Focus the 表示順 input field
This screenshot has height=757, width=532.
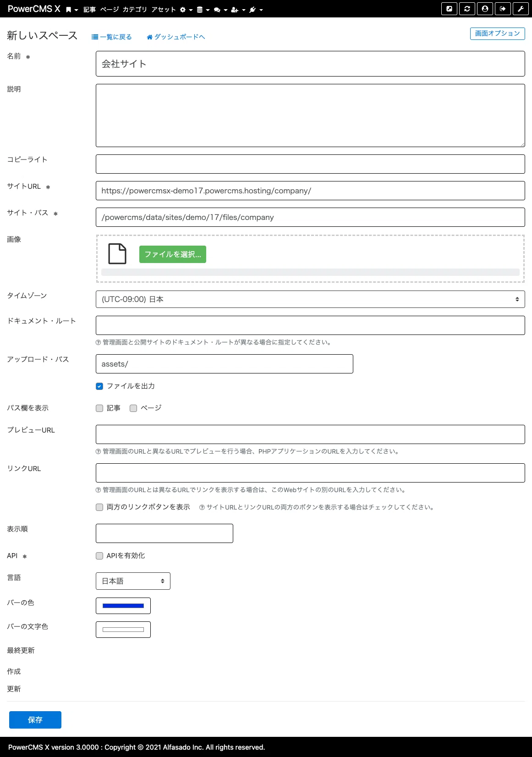pyautogui.click(x=165, y=533)
